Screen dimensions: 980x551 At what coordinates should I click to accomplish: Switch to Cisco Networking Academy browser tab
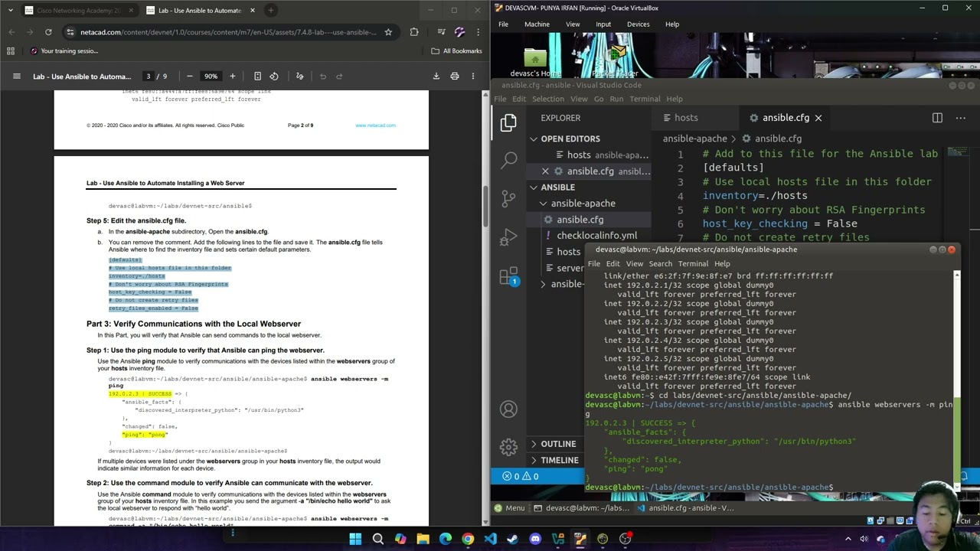click(79, 10)
